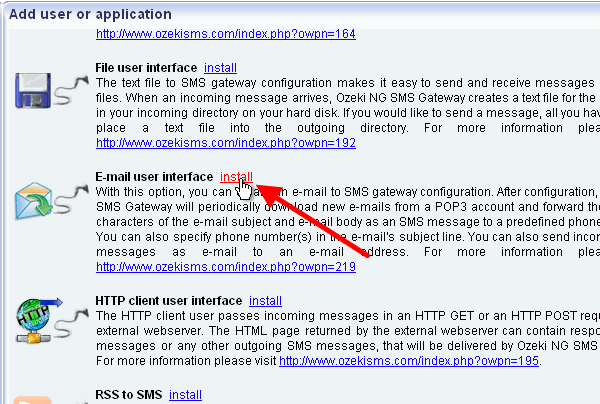Click the E-mail user interface envelope icon
Screen dimensions: 600x404
pyautogui.click(x=34, y=200)
